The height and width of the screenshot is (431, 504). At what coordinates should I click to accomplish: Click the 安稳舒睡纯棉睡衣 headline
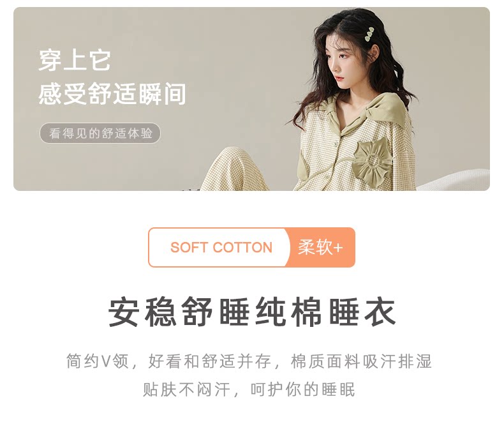[251, 312]
